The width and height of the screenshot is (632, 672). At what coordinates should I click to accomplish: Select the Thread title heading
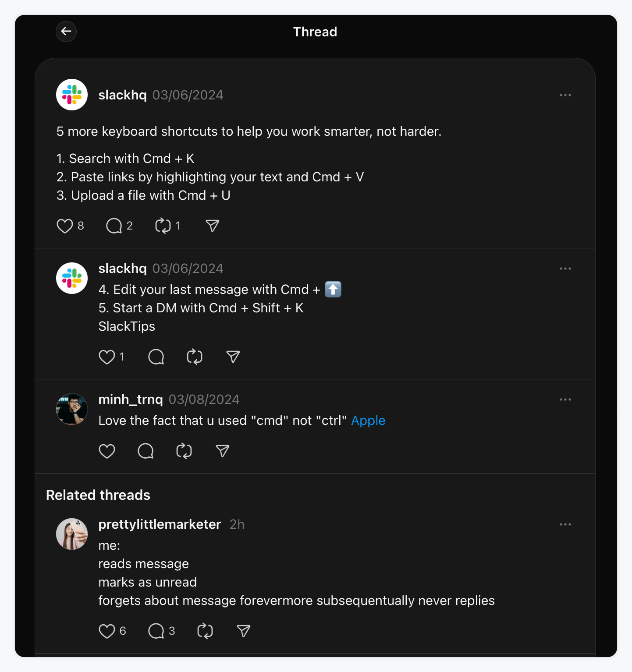(316, 32)
